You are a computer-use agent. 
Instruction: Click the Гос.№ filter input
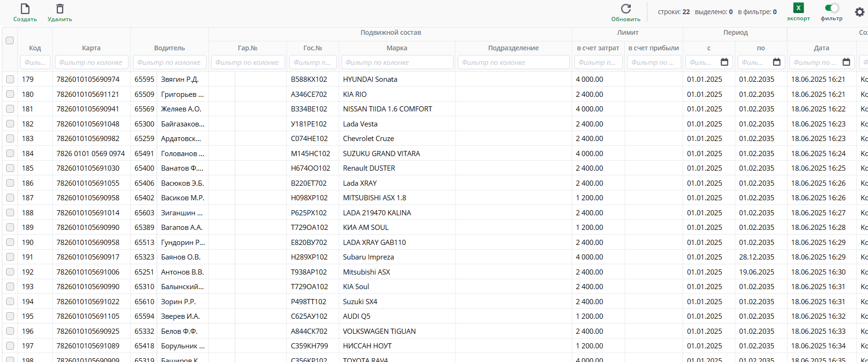pyautogui.click(x=312, y=63)
